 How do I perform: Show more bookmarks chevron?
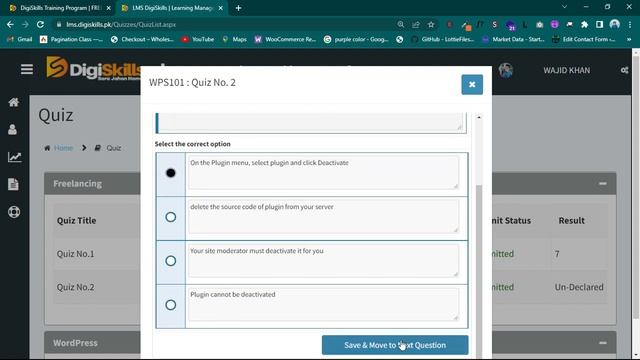[x=629, y=39]
